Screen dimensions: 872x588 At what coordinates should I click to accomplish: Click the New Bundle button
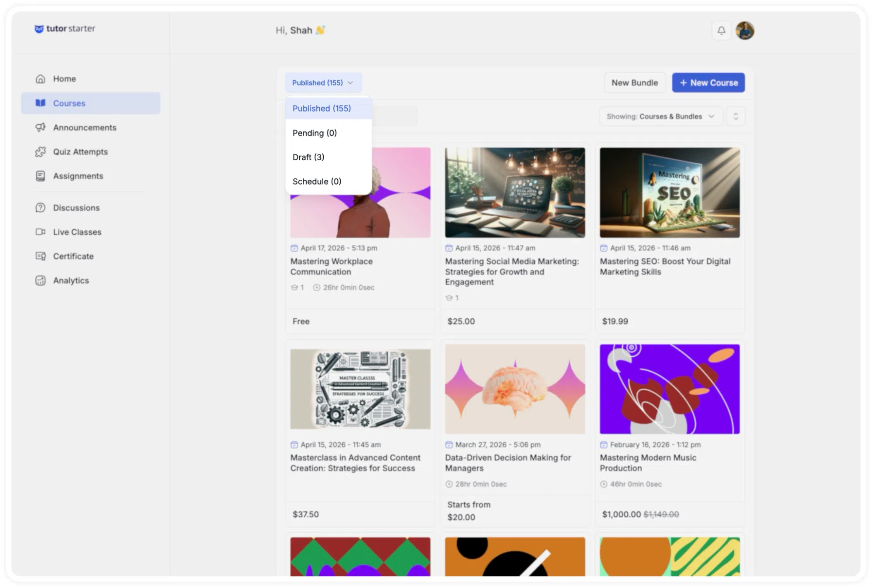tap(635, 82)
